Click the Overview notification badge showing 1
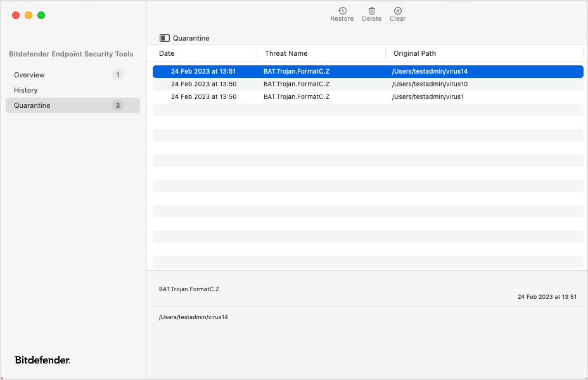The width and height of the screenshot is (588, 380). [x=117, y=74]
